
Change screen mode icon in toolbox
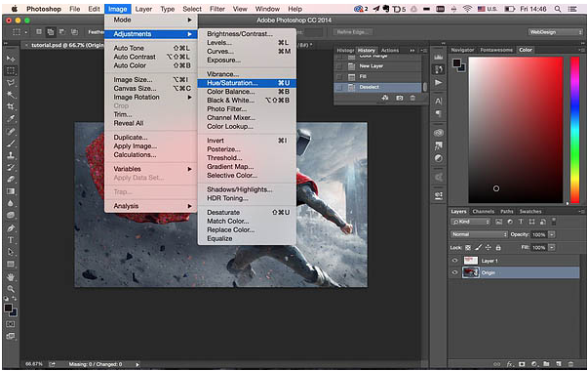tap(11, 336)
